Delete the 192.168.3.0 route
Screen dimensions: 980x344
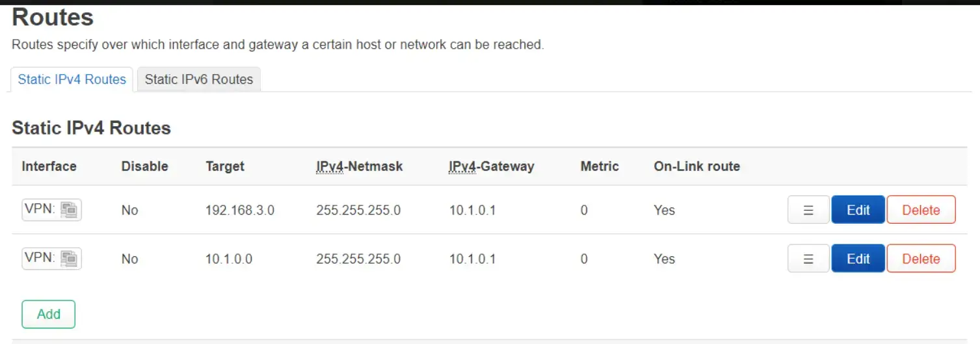(x=921, y=209)
